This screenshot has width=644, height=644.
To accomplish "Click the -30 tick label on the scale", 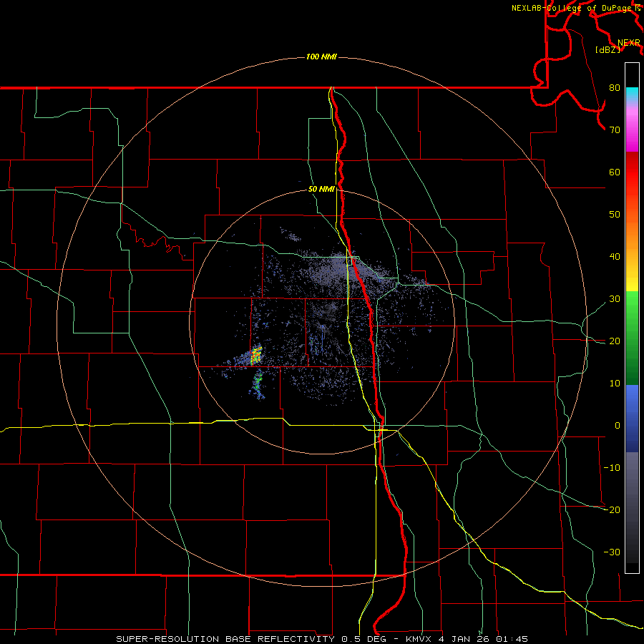I will click(x=612, y=552).
